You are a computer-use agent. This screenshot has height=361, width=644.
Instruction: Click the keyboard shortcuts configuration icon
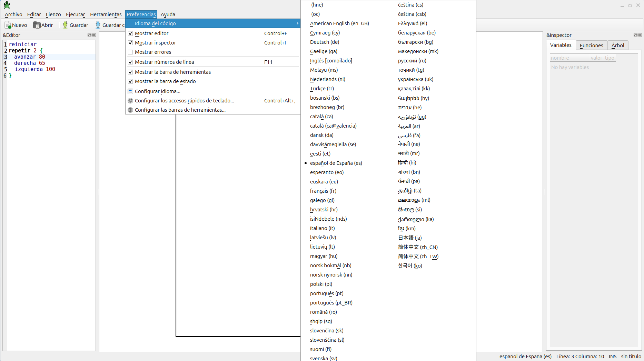[130, 101]
